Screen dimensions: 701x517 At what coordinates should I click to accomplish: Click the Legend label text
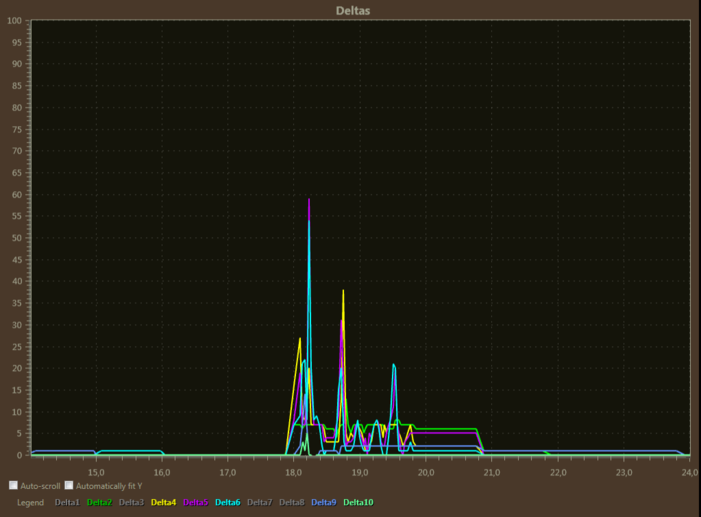click(x=30, y=502)
